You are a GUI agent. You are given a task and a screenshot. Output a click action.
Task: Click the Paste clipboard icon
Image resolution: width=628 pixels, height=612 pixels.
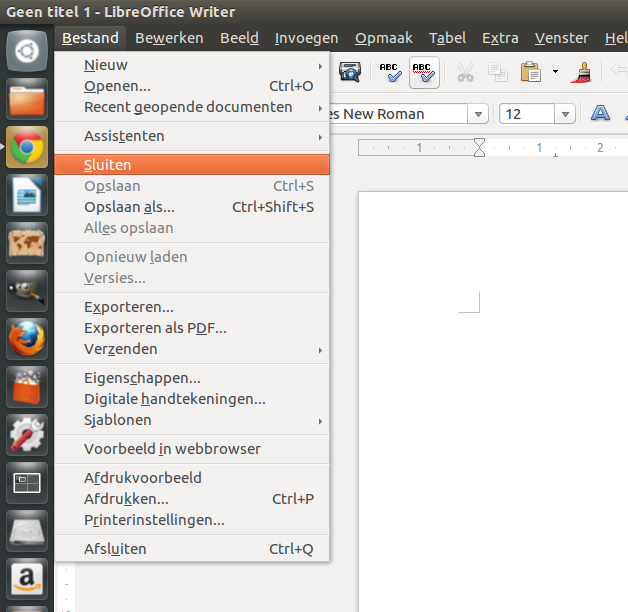531,72
